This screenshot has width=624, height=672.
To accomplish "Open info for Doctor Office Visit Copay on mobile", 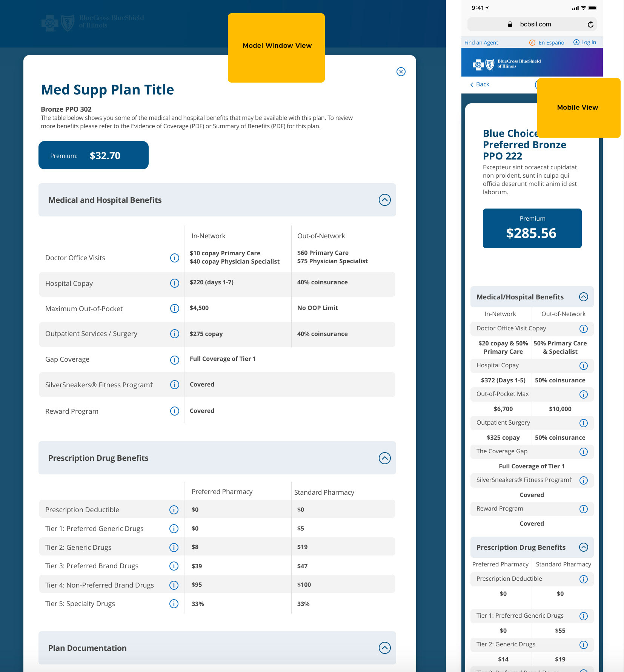I will [x=583, y=329].
